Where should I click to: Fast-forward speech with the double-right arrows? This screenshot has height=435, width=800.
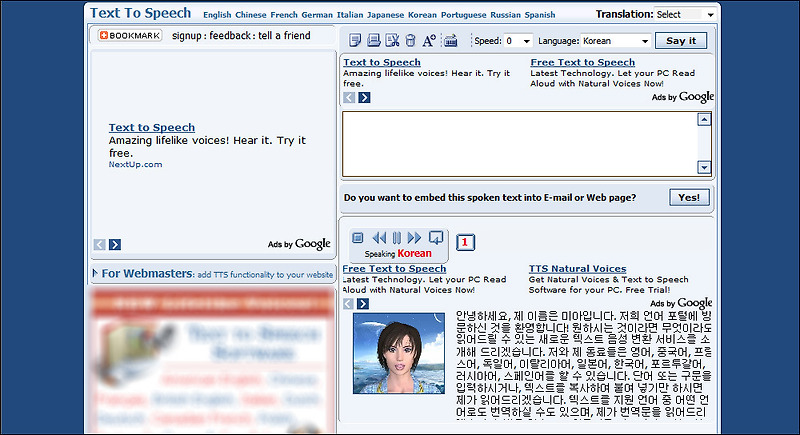(414, 238)
